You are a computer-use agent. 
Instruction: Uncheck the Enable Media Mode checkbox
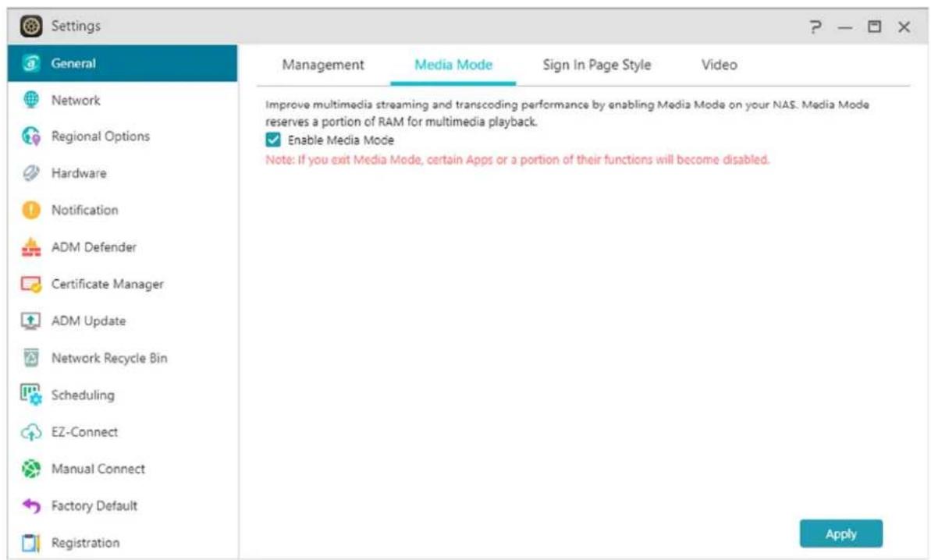273,140
